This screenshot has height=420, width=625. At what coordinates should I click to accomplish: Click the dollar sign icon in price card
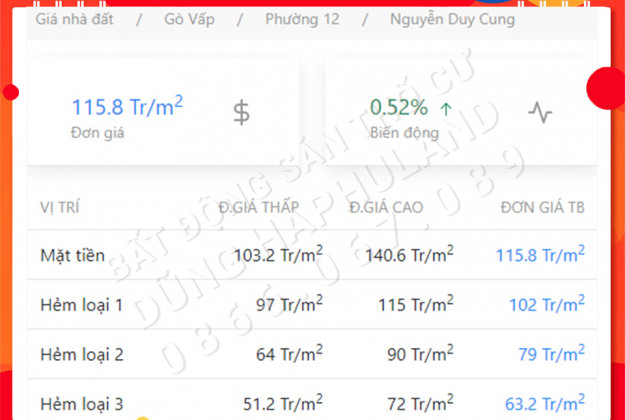click(x=241, y=112)
